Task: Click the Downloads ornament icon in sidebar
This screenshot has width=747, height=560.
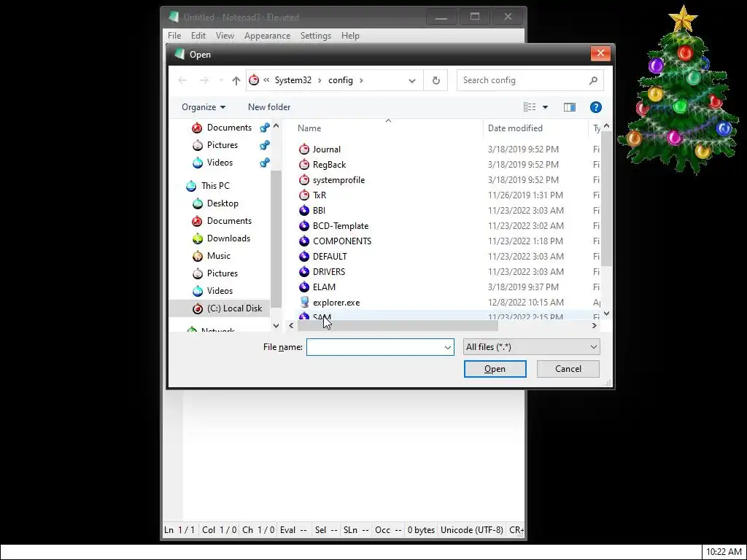Action: [x=197, y=238]
